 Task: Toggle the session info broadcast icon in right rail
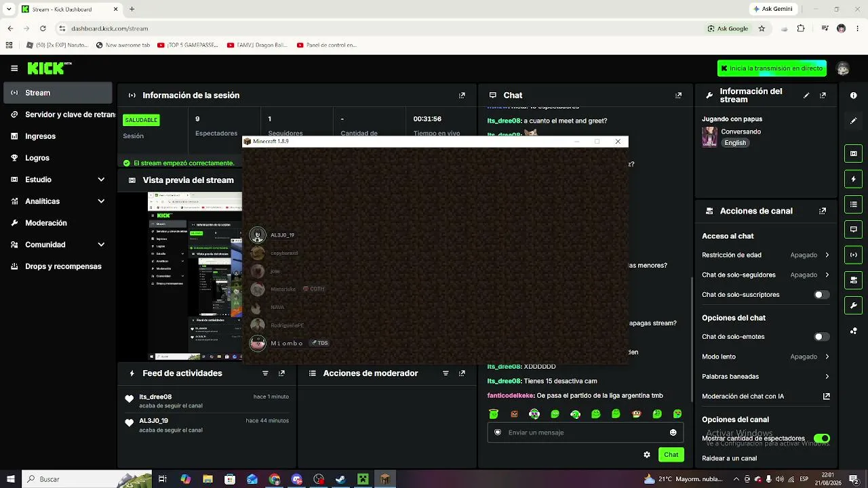[853, 255]
